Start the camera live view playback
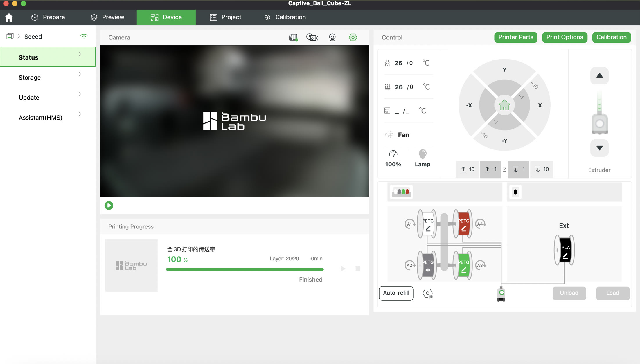The width and height of the screenshot is (640, 364). click(x=109, y=206)
